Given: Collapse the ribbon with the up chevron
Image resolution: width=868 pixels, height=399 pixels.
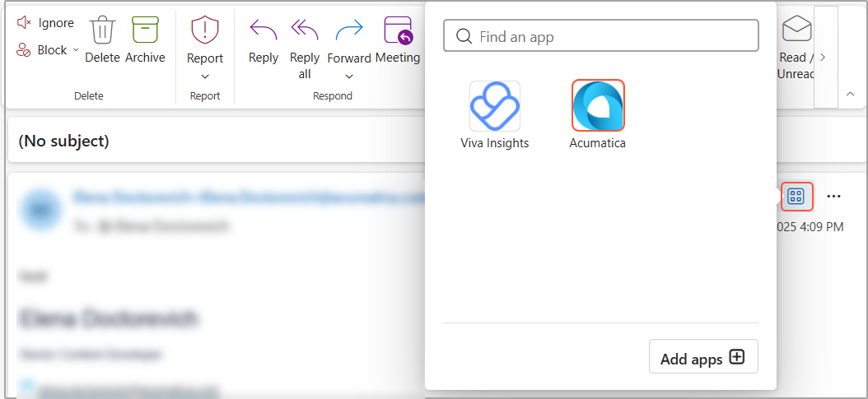Looking at the screenshot, I should tap(850, 95).
